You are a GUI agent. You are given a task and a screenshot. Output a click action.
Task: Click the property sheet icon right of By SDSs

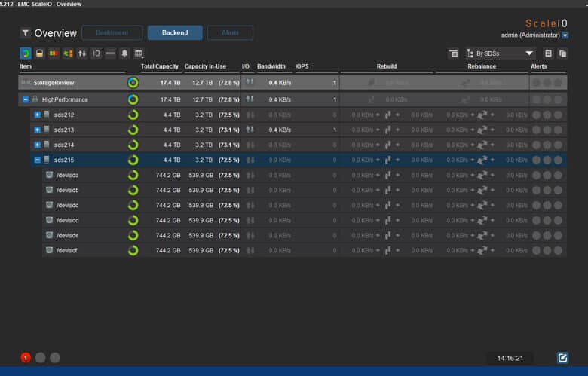[x=548, y=53]
